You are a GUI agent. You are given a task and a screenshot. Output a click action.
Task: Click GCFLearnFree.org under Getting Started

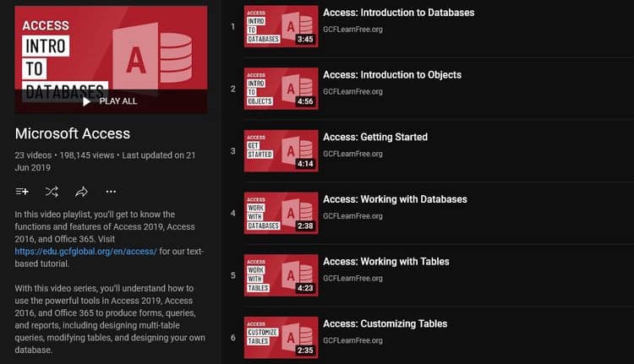353,154
